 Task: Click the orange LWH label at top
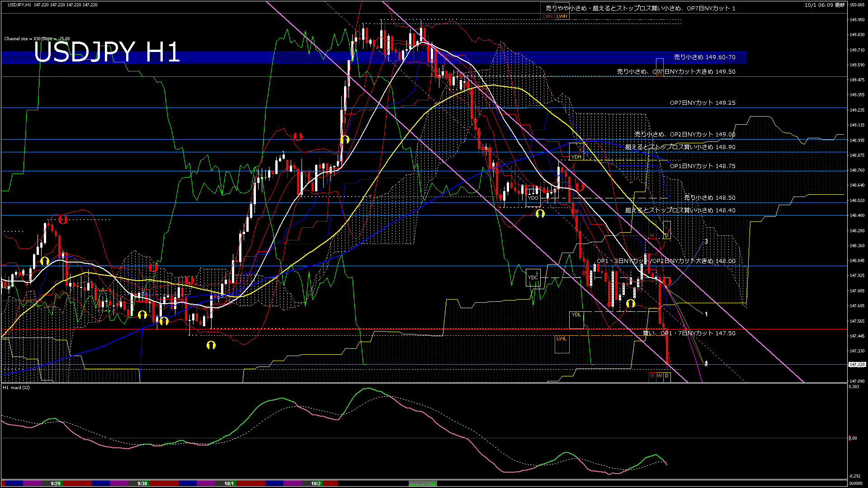562,16
